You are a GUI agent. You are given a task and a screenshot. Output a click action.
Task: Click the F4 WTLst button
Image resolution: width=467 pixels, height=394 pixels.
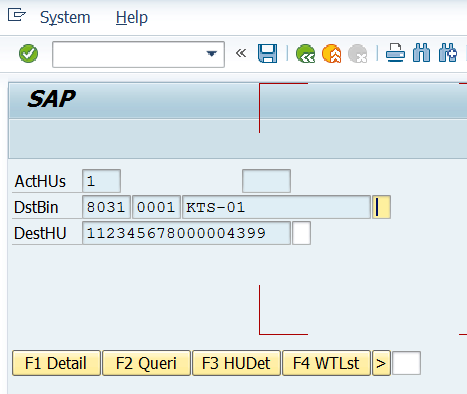(326, 363)
